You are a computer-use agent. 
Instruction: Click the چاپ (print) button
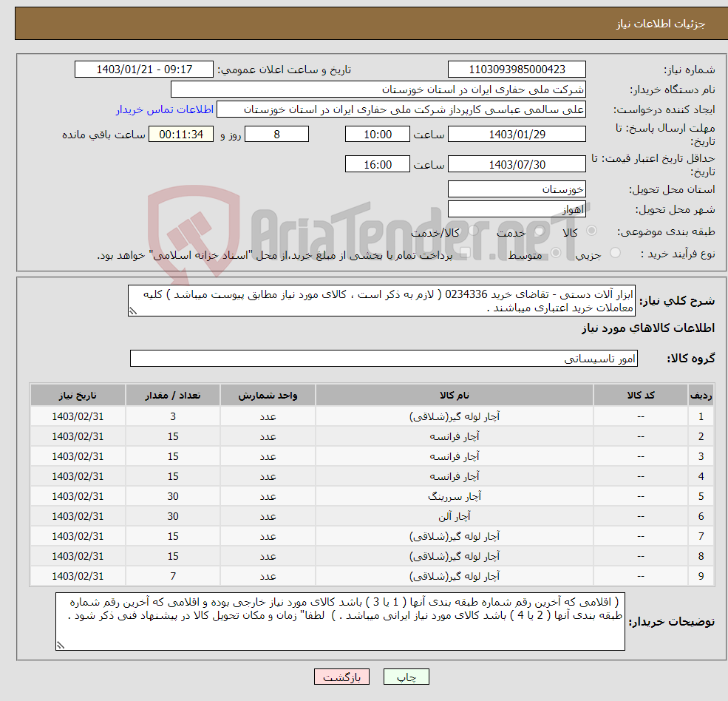[x=406, y=677]
